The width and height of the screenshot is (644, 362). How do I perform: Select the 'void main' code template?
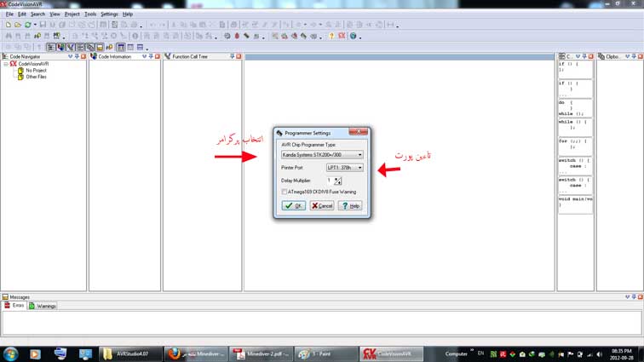[x=575, y=204]
